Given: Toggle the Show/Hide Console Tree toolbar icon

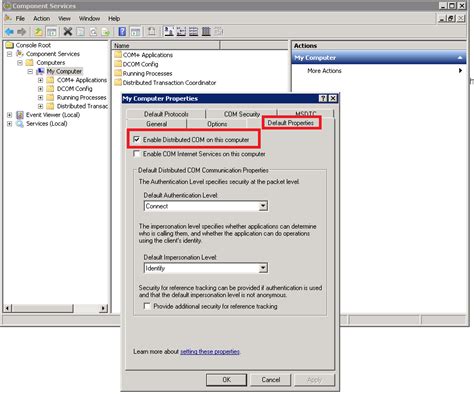Looking at the screenshot, I should tap(51, 32).
